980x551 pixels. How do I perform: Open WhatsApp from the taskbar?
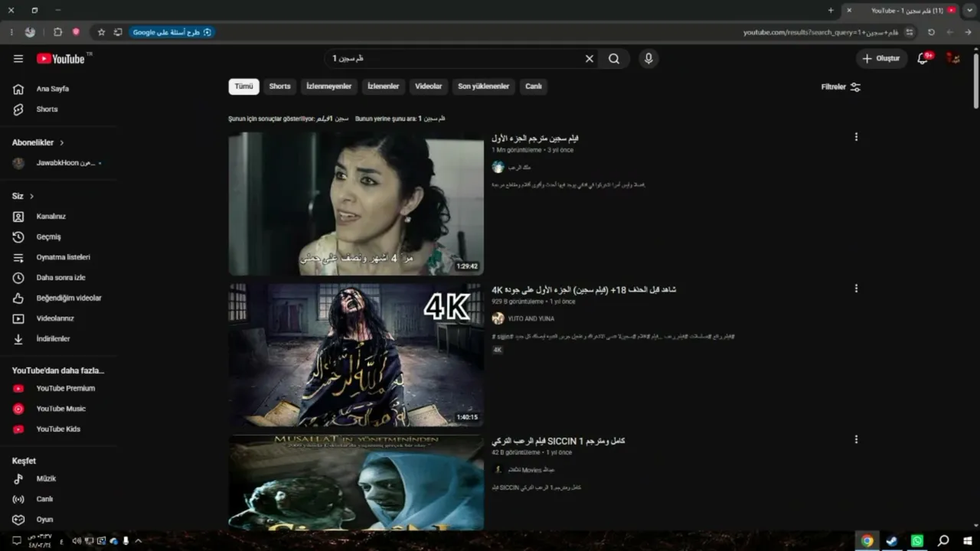(x=917, y=541)
